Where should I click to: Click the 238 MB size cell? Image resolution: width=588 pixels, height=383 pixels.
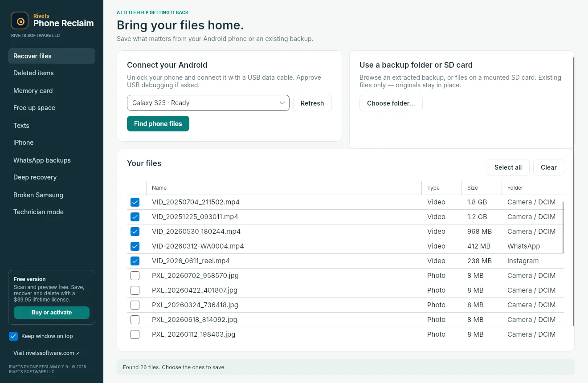pyautogui.click(x=479, y=261)
